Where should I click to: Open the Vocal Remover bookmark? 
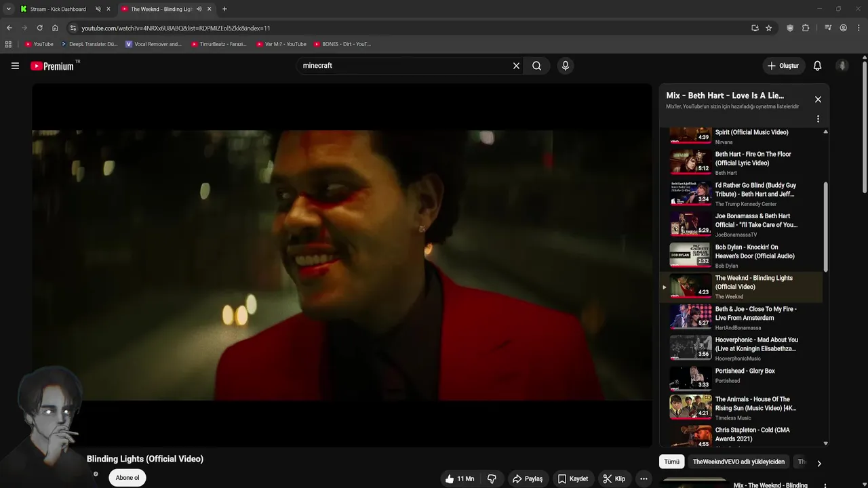[x=154, y=44]
